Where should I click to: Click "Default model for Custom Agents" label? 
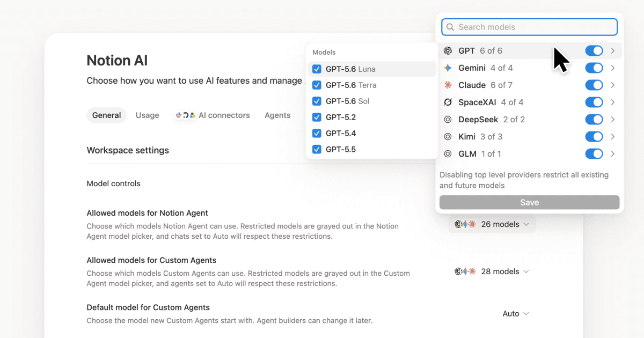[x=148, y=307]
